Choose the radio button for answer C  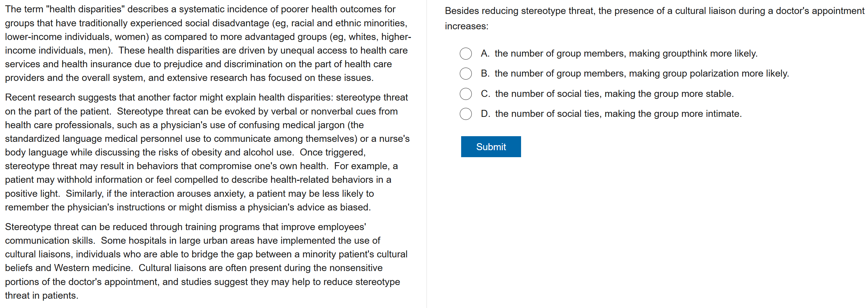coord(465,94)
